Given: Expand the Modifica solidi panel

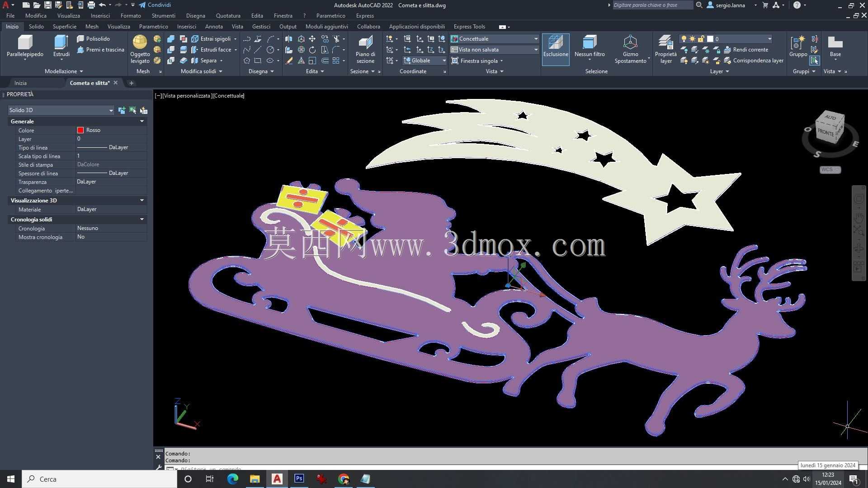Looking at the screenshot, I should (x=201, y=71).
